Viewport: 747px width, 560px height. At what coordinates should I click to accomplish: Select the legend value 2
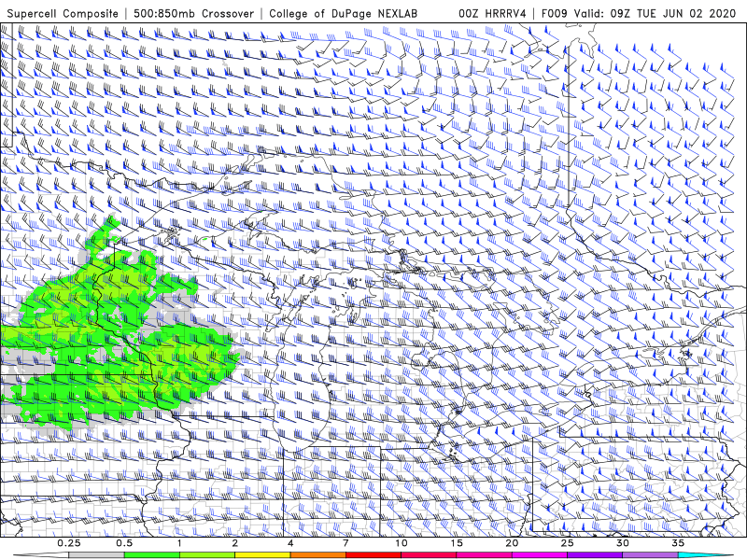coord(235,543)
